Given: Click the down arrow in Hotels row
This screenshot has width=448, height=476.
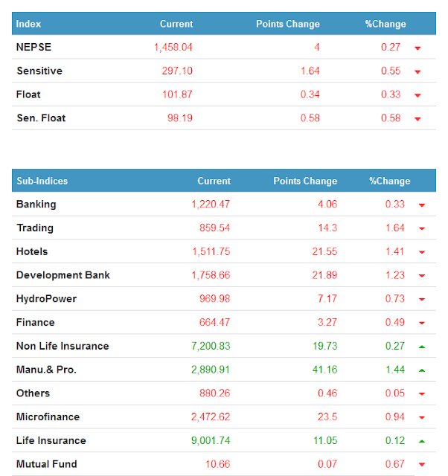Looking at the screenshot, I should tap(422, 252).
